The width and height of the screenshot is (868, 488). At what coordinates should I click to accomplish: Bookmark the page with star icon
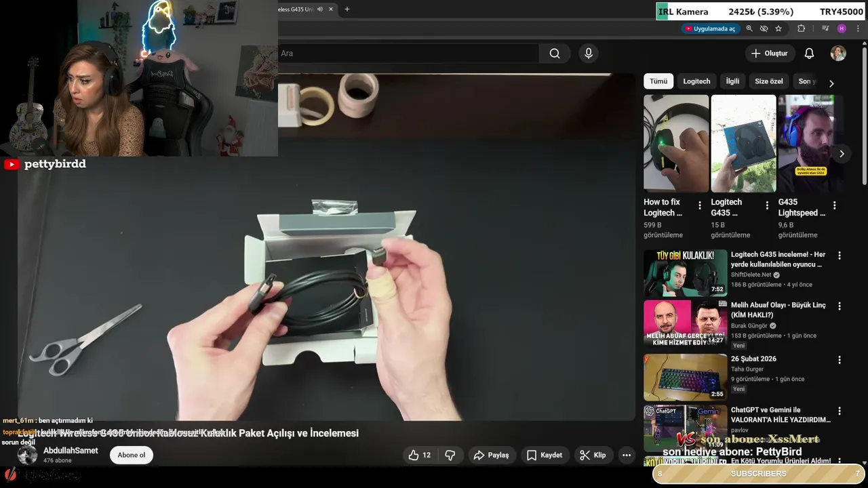point(778,29)
